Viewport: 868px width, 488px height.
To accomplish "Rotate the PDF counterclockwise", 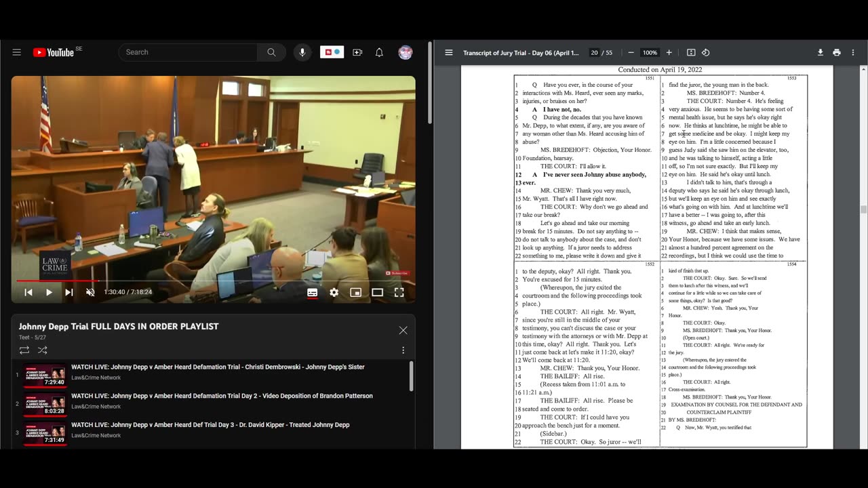I will [705, 53].
